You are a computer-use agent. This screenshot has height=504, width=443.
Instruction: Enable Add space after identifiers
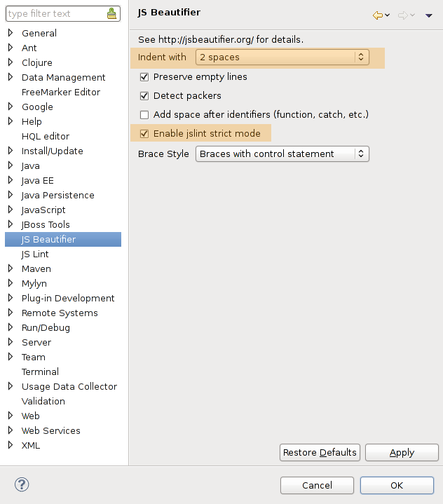[144, 114]
